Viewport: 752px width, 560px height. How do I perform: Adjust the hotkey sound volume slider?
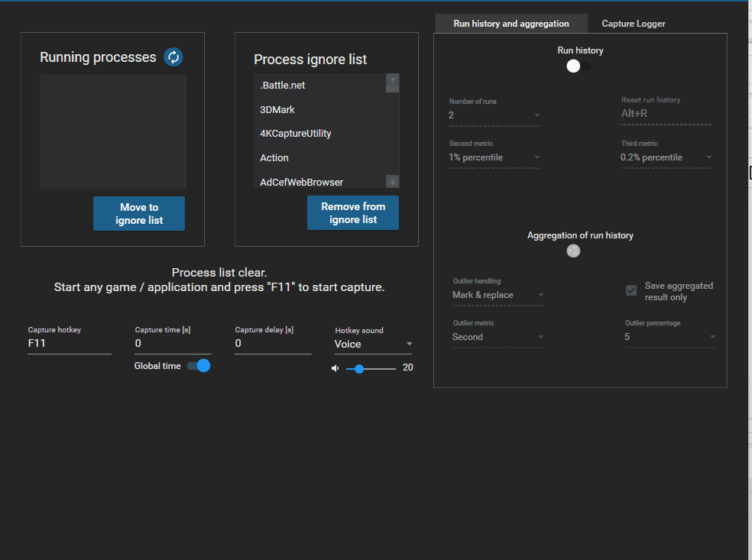coord(358,367)
